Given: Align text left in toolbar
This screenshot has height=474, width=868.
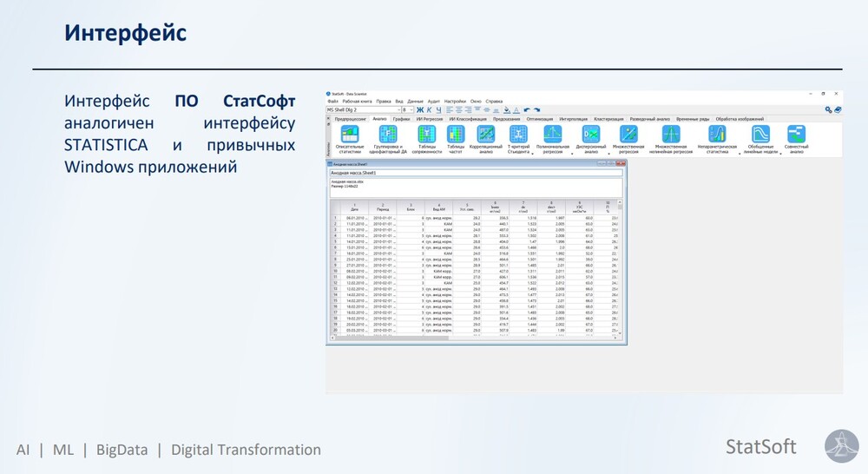Looking at the screenshot, I should coord(450,110).
